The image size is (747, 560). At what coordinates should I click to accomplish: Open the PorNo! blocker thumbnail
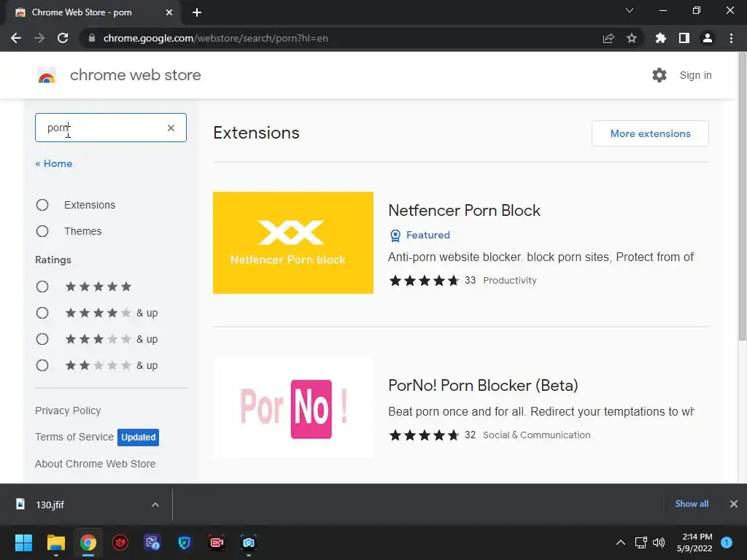[293, 408]
